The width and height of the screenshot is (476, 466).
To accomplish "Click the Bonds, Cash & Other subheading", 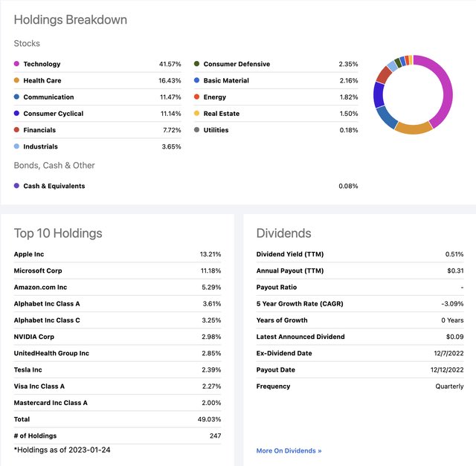I will 54,165.
